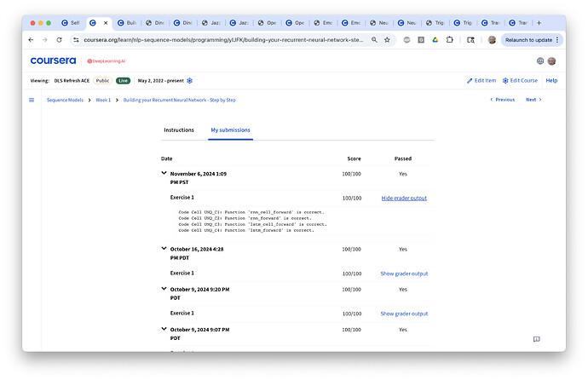Image resolution: width=588 pixels, height=380 pixels.
Task: Switch to the Dinc tab with globe favicon
Action: point(155,23)
